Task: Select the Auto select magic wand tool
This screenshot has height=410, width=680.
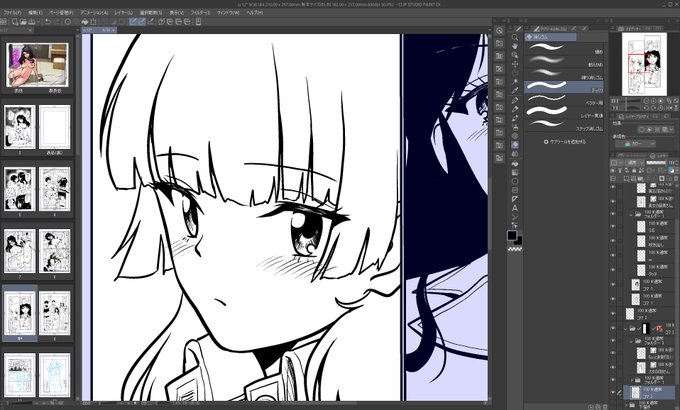Action: tap(515, 82)
